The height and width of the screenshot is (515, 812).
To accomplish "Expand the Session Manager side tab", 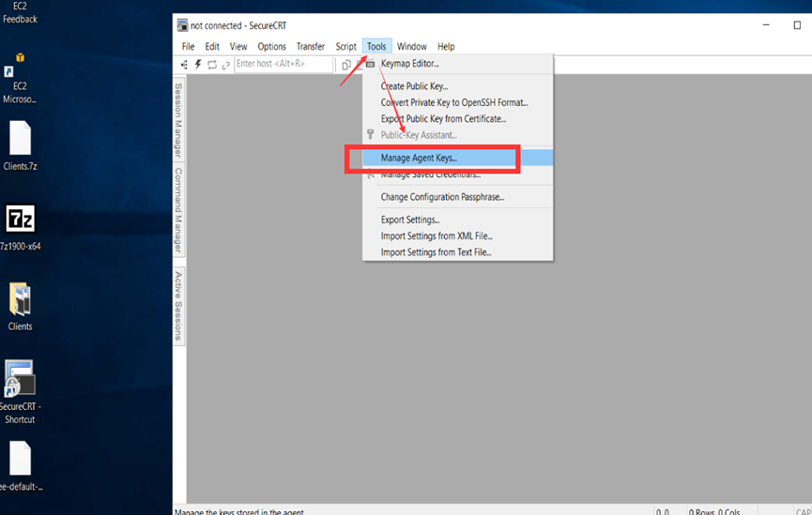I will coord(178,120).
